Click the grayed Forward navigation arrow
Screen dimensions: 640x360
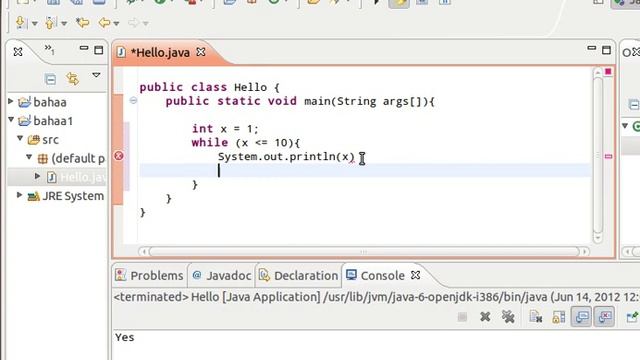tap(133, 22)
